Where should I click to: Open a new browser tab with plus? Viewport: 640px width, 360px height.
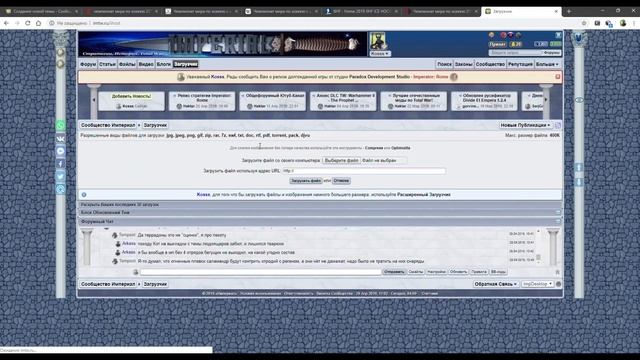pyautogui.click(x=569, y=11)
